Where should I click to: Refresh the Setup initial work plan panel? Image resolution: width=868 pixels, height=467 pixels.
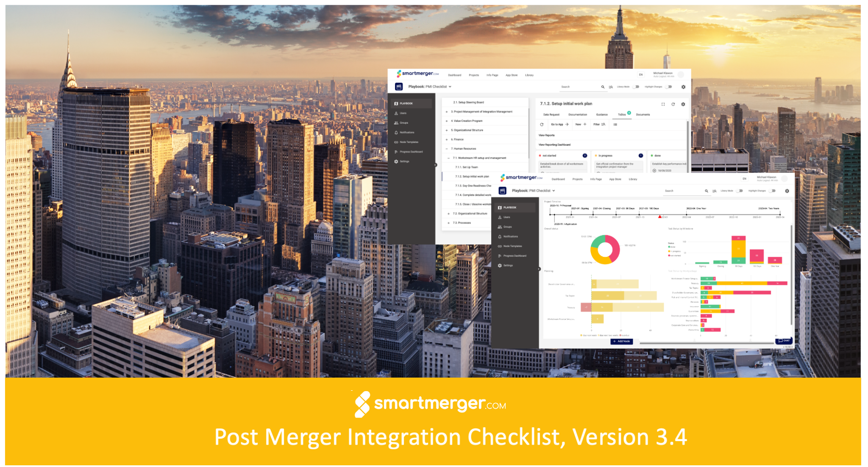point(673,104)
